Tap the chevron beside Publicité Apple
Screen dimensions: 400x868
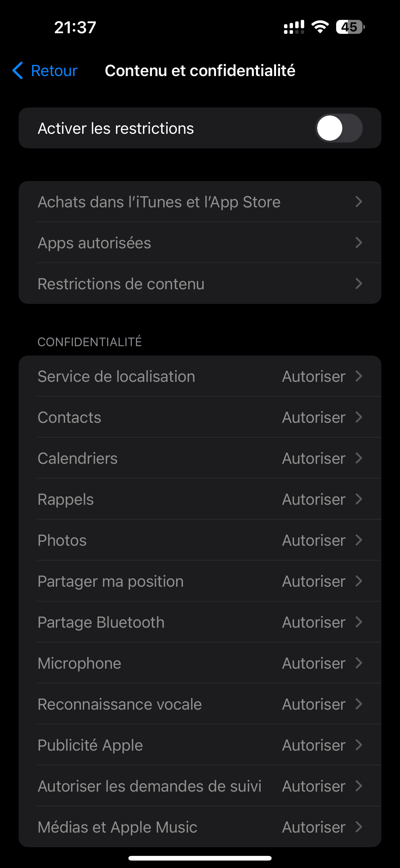pos(358,745)
